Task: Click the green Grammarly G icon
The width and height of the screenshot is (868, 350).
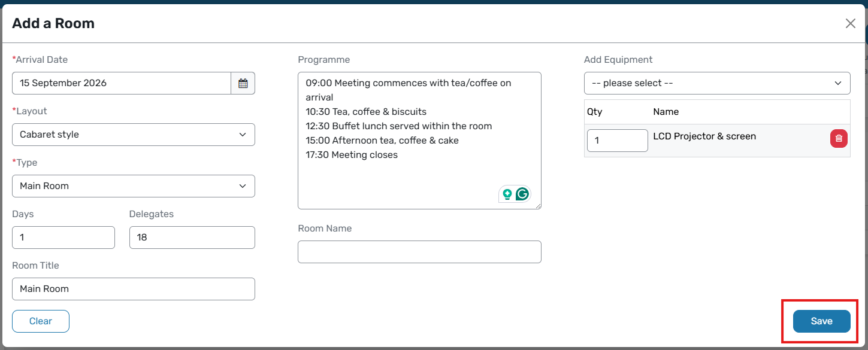Action: (522, 194)
